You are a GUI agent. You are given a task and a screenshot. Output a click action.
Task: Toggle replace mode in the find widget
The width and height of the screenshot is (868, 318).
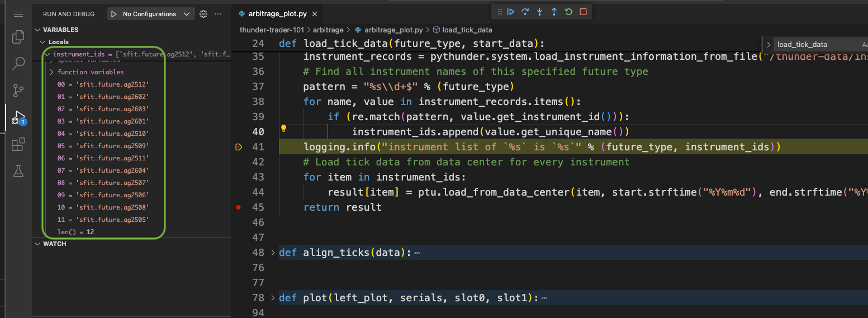pos(769,45)
